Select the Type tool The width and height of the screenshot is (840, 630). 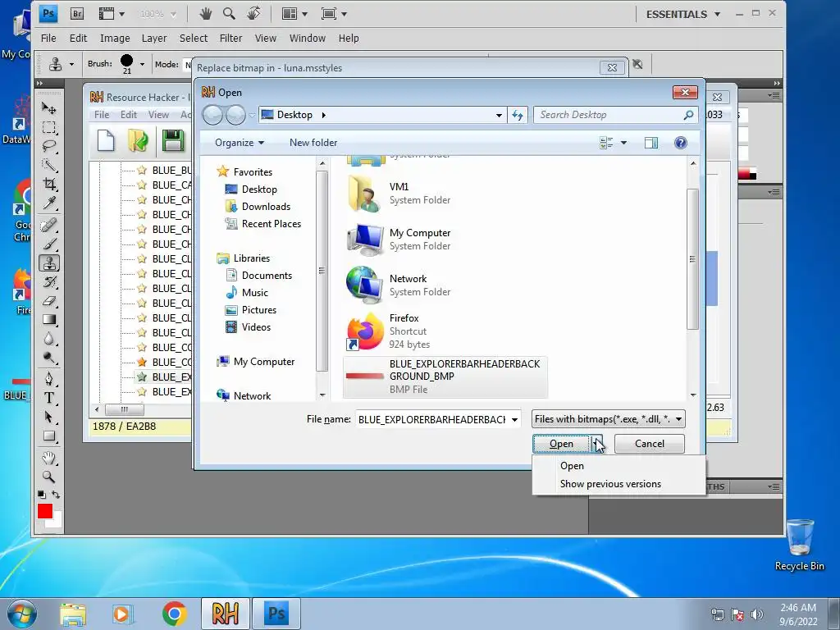coord(48,398)
